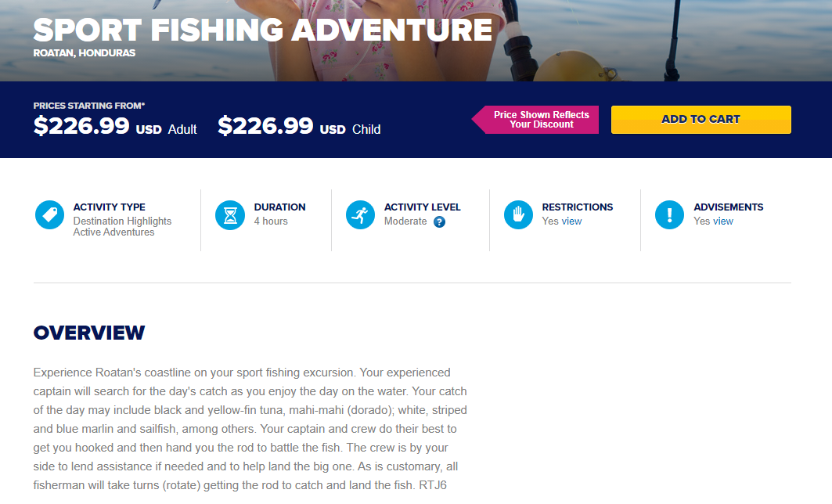Click the Price Shown Reflects Your Discount banner
This screenshot has width=832, height=504.
540,119
